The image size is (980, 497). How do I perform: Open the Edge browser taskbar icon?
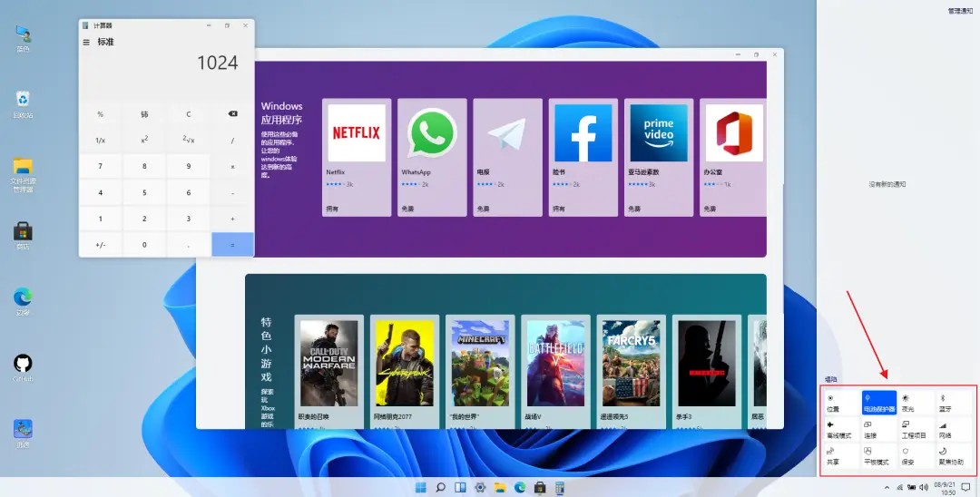pyautogui.click(x=520, y=488)
